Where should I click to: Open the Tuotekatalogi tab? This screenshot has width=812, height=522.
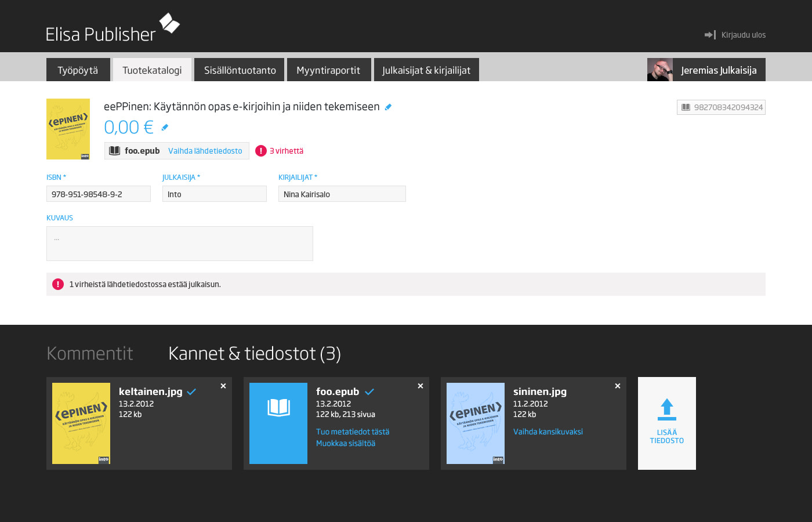[x=152, y=70]
